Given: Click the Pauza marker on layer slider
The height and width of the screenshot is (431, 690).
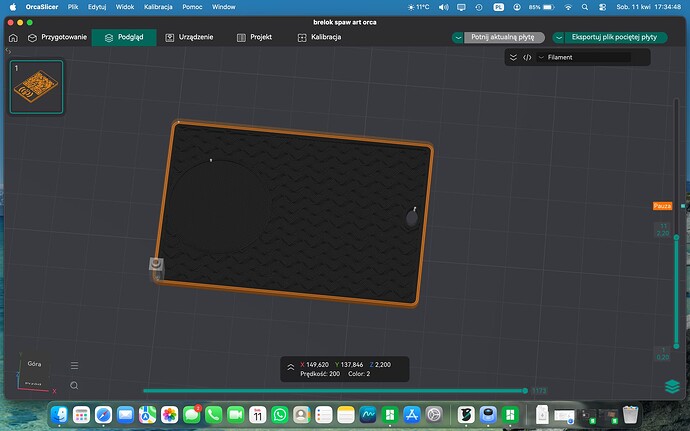Looking at the screenshot, I should (x=662, y=206).
